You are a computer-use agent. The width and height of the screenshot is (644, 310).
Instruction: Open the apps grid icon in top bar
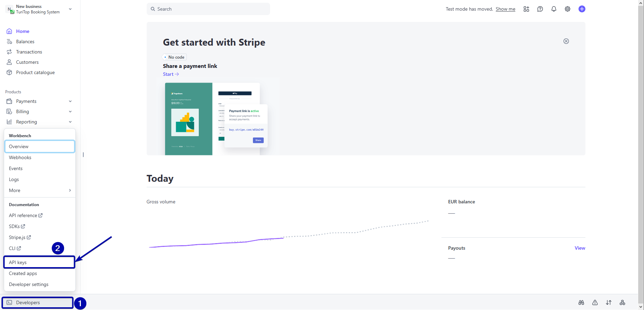tap(526, 9)
